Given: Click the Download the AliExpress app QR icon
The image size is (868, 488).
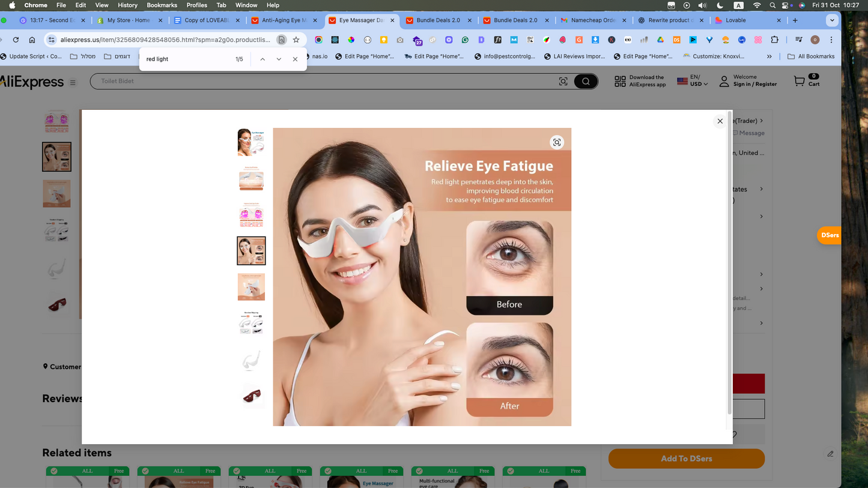Looking at the screenshot, I should tap(619, 80).
